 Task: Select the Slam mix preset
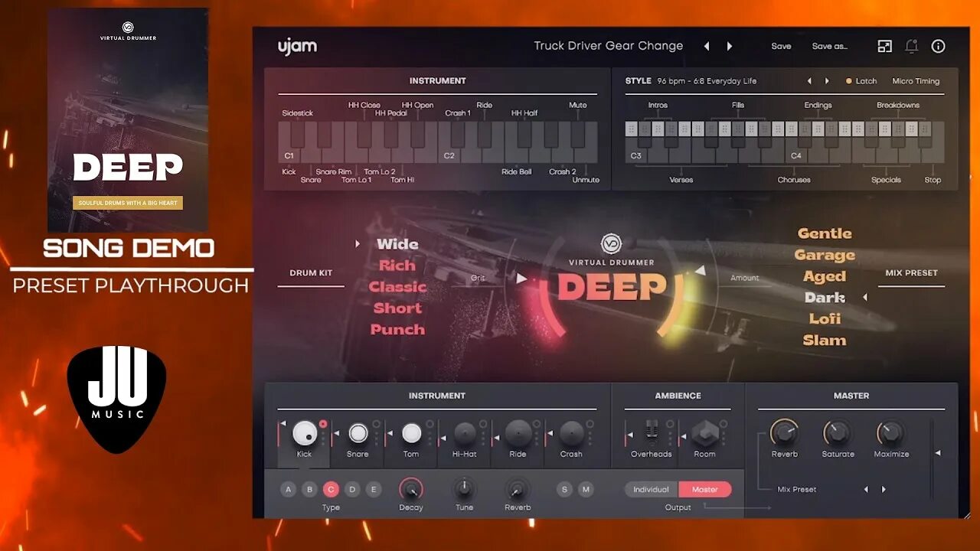pyautogui.click(x=825, y=340)
